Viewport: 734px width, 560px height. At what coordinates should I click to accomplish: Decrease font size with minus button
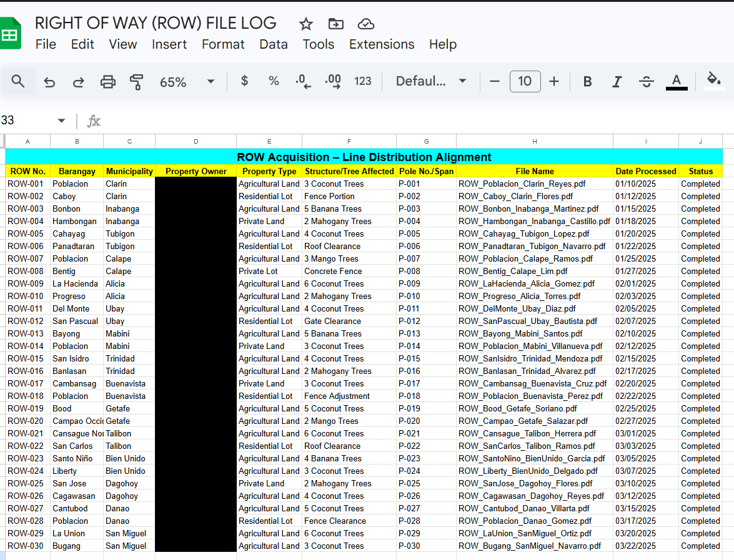click(x=494, y=81)
